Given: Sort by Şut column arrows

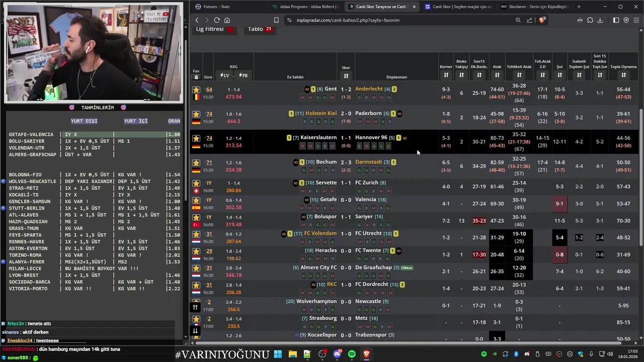Looking at the screenshot, I should click(559, 75).
